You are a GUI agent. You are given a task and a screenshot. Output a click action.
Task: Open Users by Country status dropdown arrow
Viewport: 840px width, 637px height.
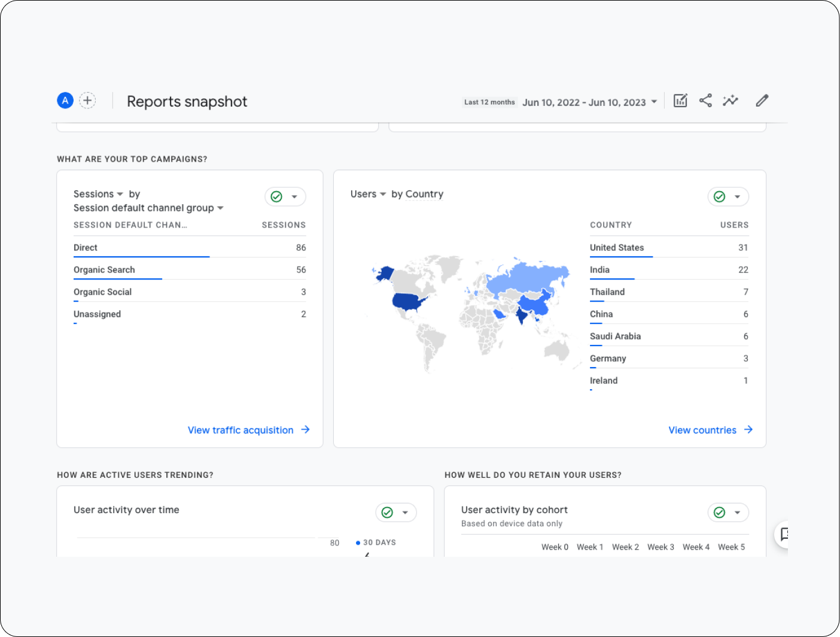coord(738,196)
